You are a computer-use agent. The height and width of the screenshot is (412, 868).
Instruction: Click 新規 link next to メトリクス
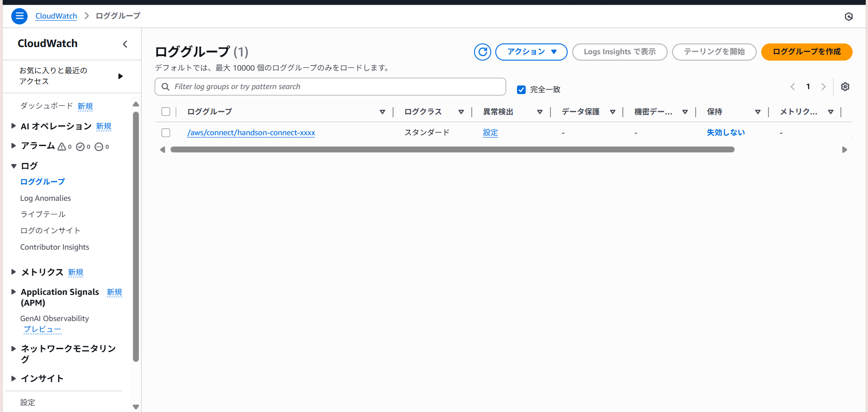click(76, 272)
